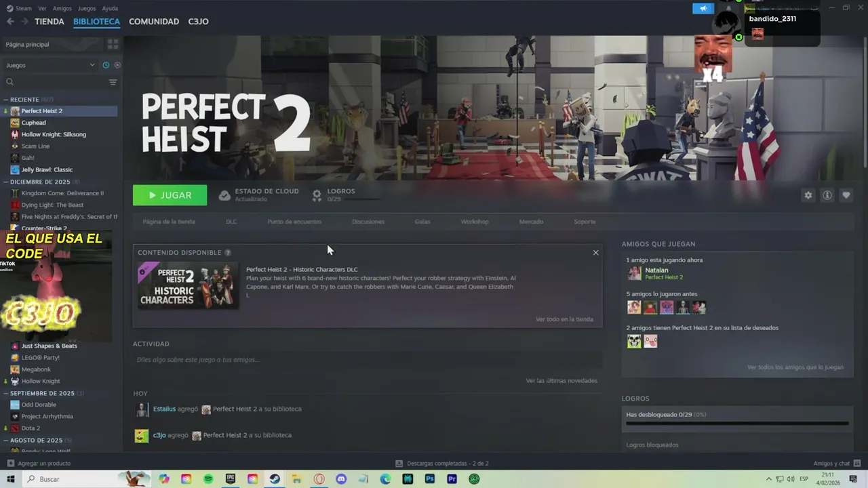Click Ver todos los amigos que juegan
Image resolution: width=868 pixels, height=488 pixels.
point(795,367)
